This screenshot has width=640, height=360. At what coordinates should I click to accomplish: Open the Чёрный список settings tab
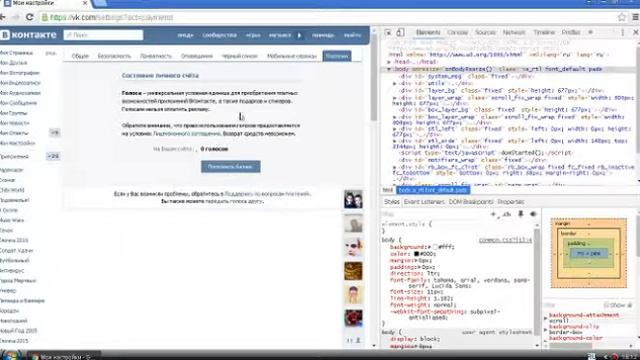pyautogui.click(x=240, y=56)
